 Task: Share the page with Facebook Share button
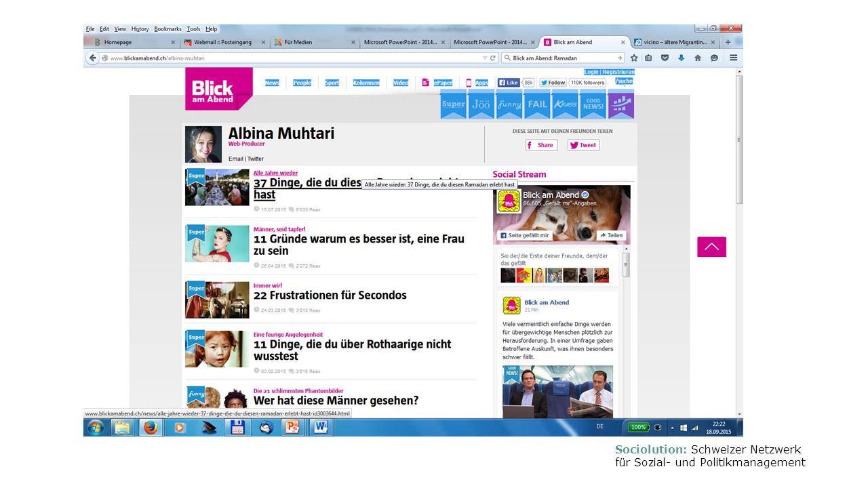tap(541, 145)
